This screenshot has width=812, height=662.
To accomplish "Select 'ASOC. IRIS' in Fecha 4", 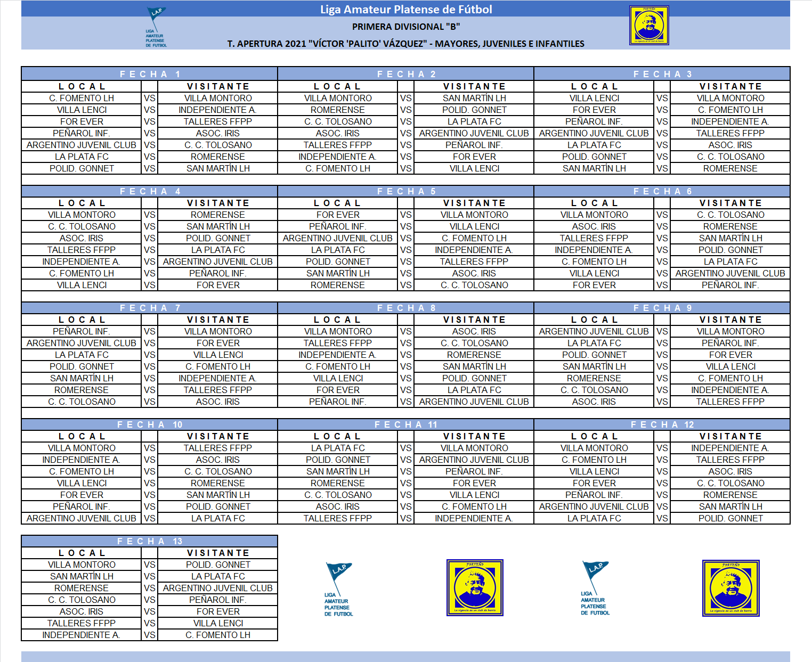I will pos(82,238).
